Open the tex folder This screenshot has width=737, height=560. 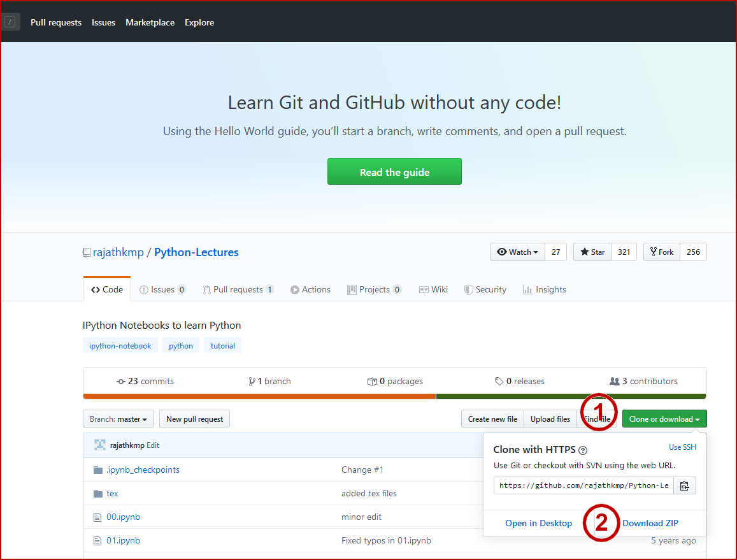(112, 493)
